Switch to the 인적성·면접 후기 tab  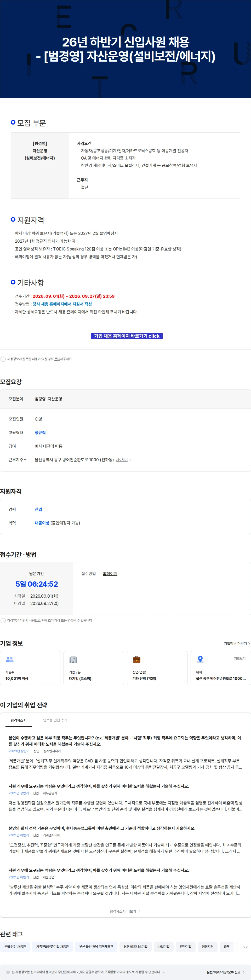55,720
